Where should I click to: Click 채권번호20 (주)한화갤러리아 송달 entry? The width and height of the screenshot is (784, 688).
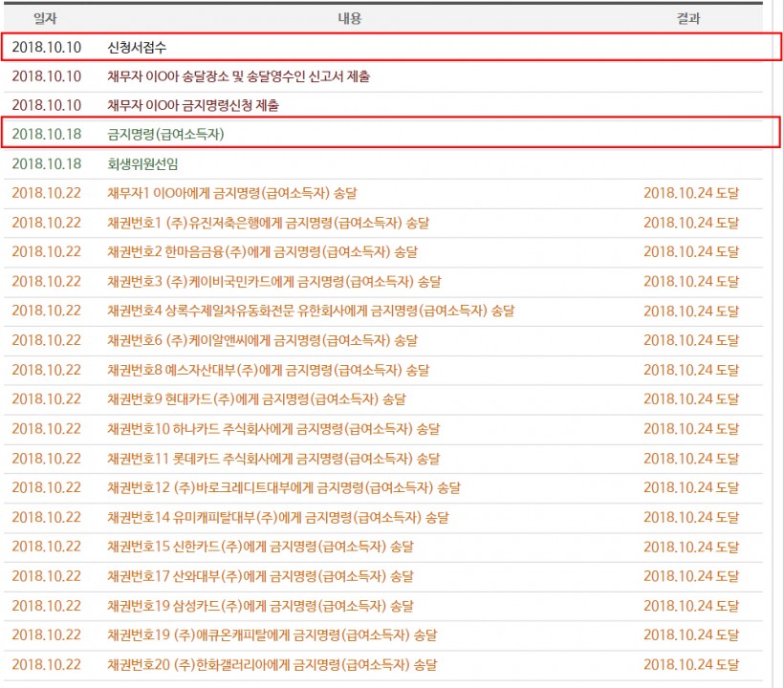(x=272, y=664)
